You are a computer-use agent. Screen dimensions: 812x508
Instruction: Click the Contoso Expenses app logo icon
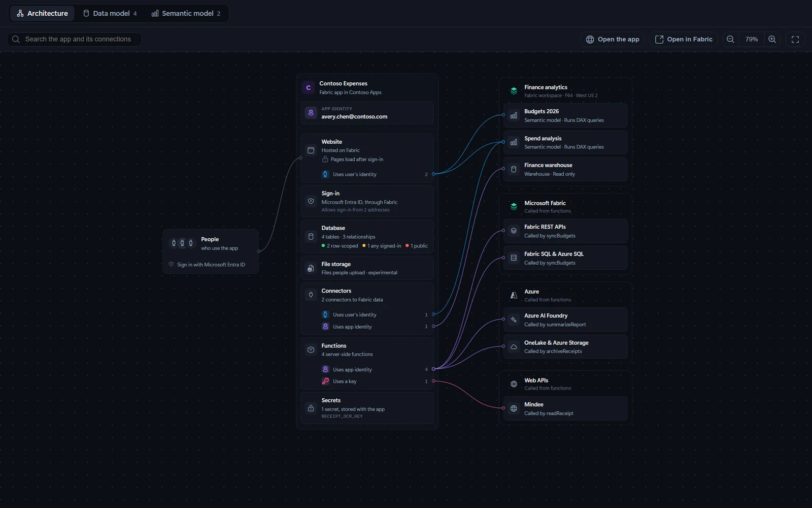tap(309, 87)
